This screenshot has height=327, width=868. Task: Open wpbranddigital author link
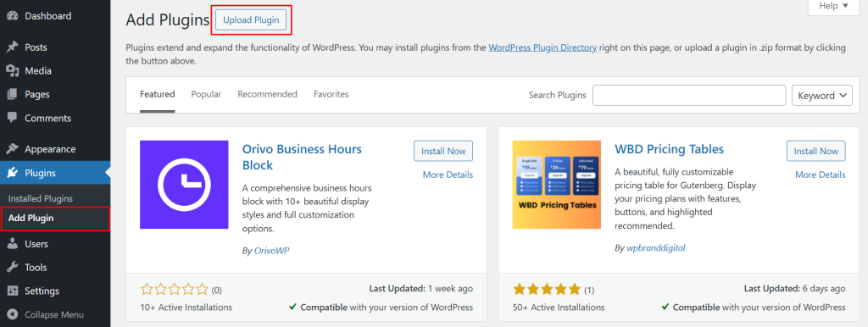[656, 248]
